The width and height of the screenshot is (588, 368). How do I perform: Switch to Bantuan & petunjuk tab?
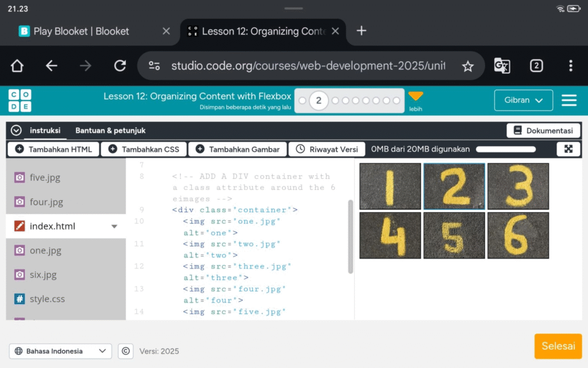tap(110, 131)
